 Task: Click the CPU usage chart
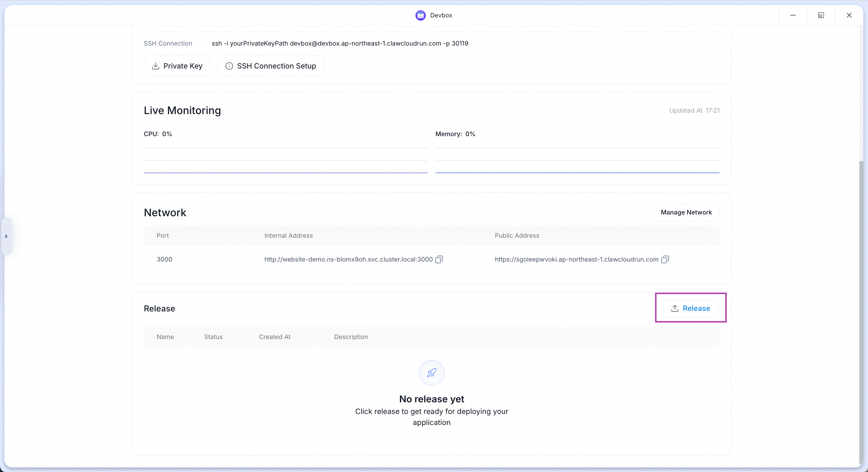click(x=286, y=160)
